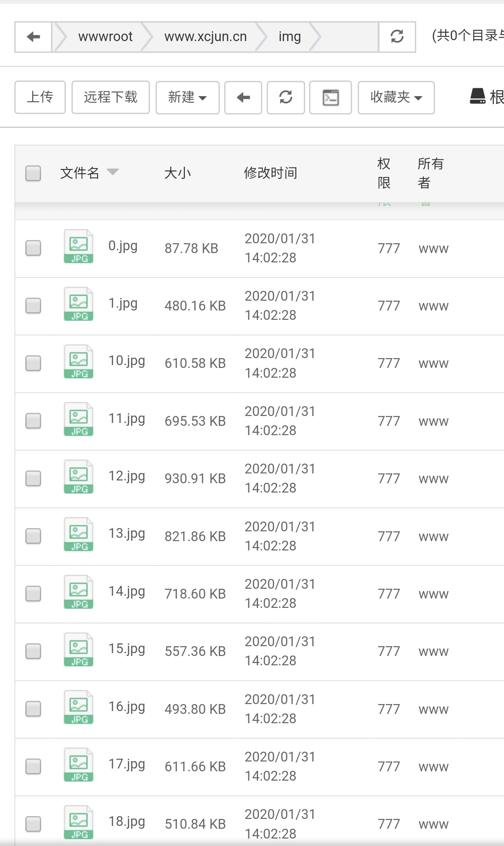
Task: Click the JPG icon of 0.jpg
Action: pos(78,247)
